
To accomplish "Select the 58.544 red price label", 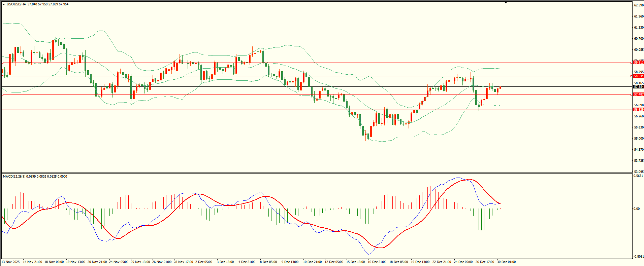I will (638, 76).
